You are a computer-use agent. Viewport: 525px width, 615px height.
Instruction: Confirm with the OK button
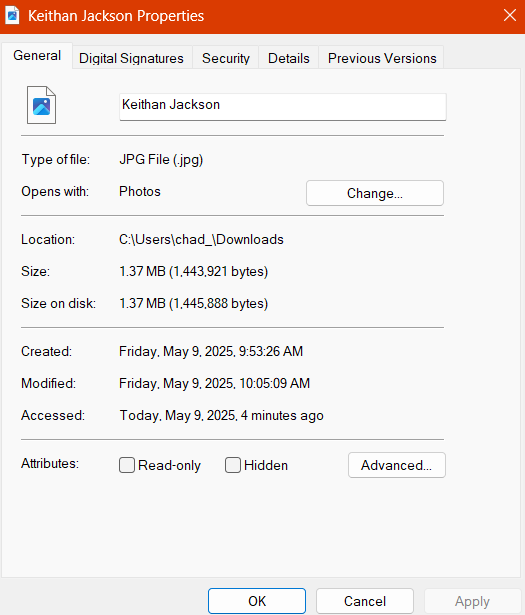257,601
